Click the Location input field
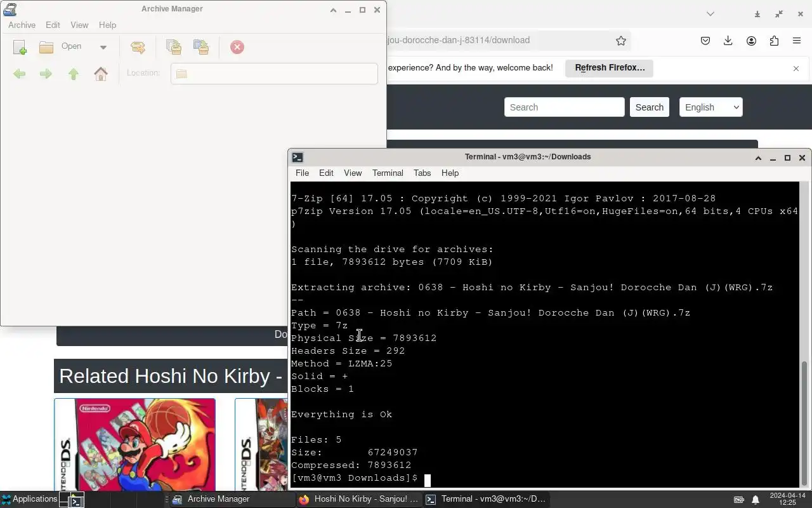Screen dimensions: 812x508 pos(274,74)
